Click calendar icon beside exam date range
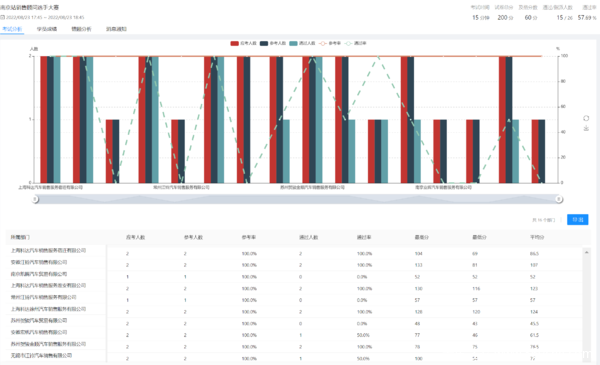 (x=2, y=17)
